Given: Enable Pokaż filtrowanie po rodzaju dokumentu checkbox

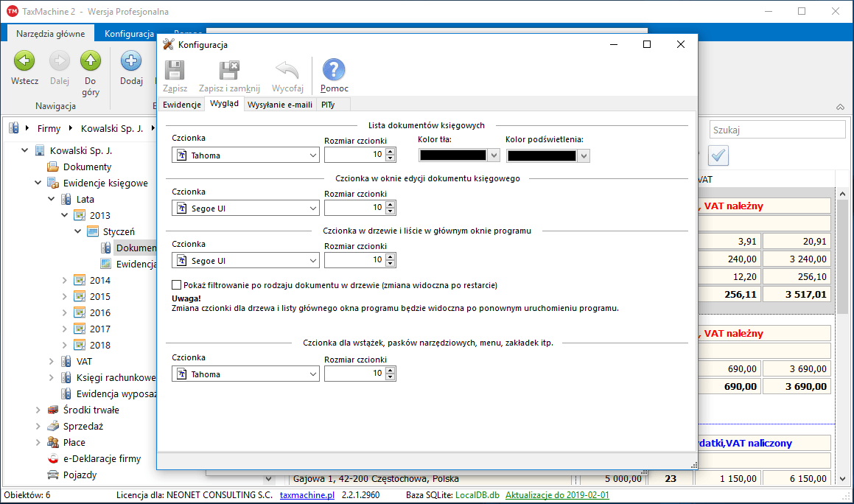Looking at the screenshot, I should 176,285.
